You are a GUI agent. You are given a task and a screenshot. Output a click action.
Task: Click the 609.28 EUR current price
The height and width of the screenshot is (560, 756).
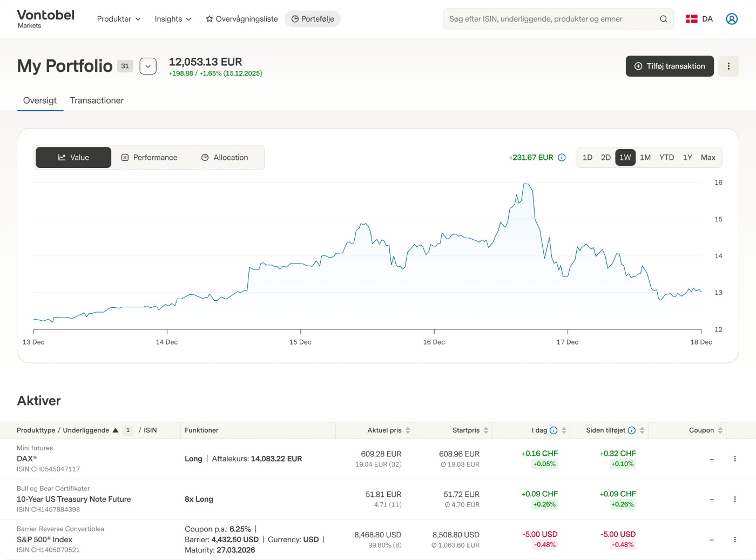381,454
